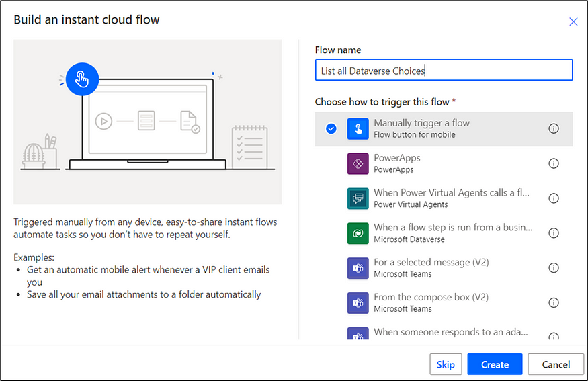Image resolution: width=588 pixels, height=381 pixels.
Task: Click the Create button
Action: [x=495, y=364]
